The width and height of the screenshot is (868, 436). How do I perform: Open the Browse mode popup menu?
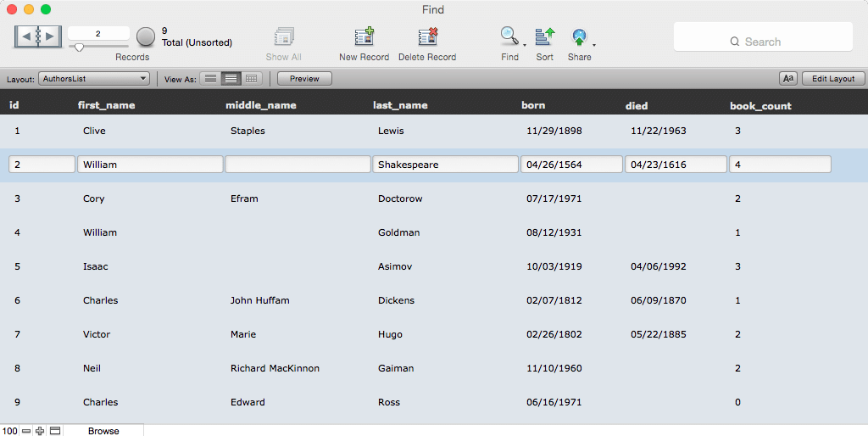(103, 430)
